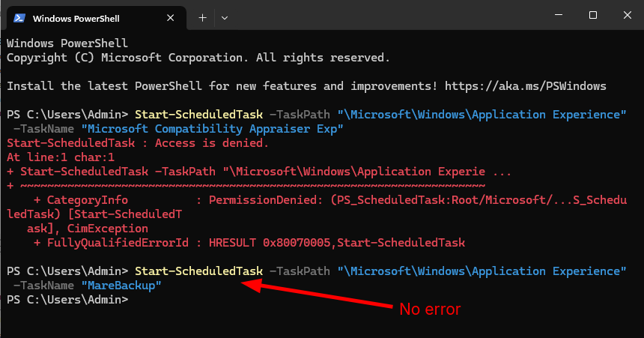Image resolution: width=644 pixels, height=338 pixels.
Task: Click the "MareBackup" task name string
Action: [121, 286]
